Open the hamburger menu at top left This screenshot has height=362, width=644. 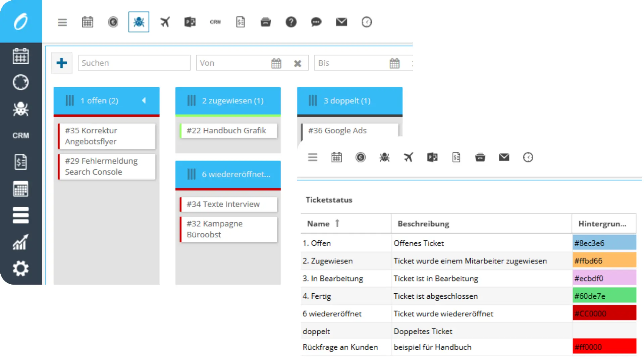tap(62, 22)
